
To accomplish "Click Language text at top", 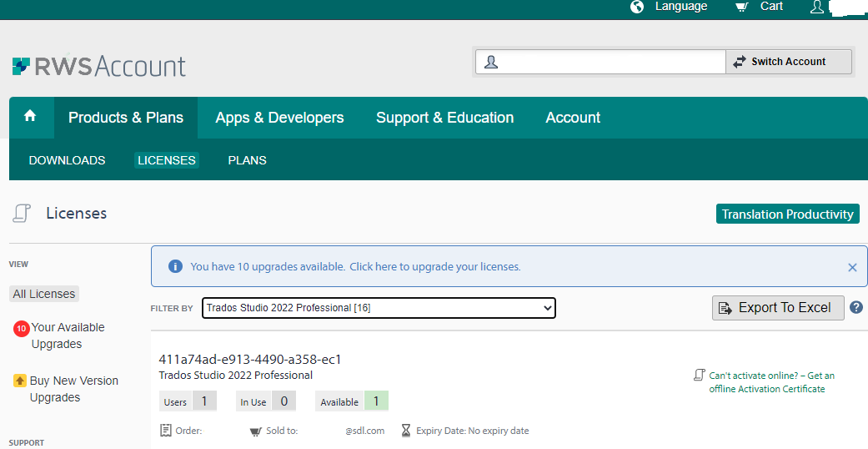I will [x=681, y=7].
